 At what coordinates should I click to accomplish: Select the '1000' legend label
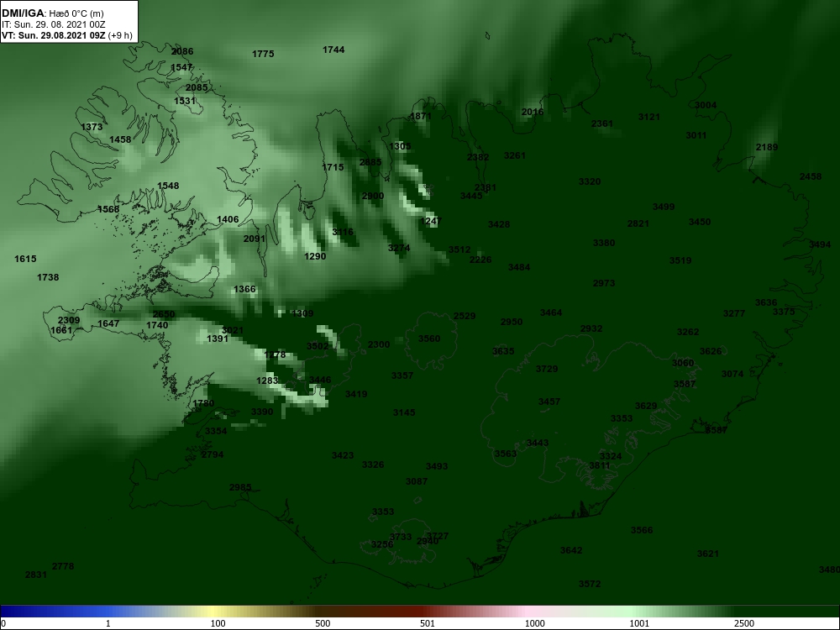tap(534, 623)
